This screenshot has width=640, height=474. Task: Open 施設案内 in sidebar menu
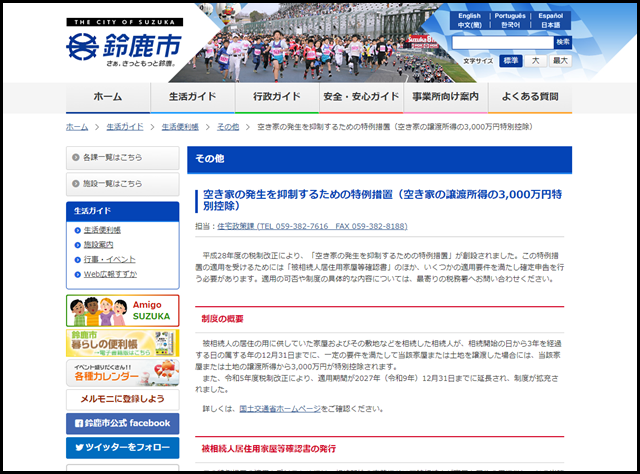coord(98,245)
